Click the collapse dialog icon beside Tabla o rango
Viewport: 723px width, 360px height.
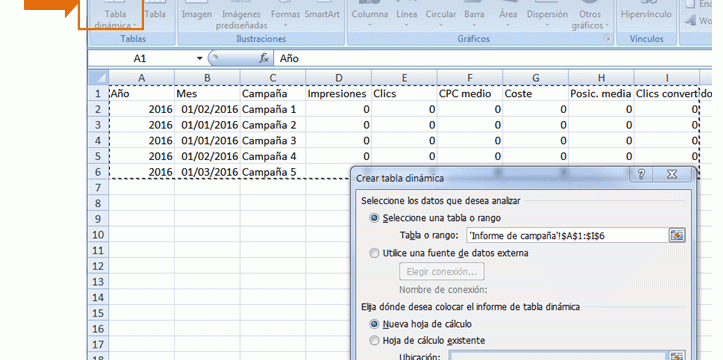677,236
